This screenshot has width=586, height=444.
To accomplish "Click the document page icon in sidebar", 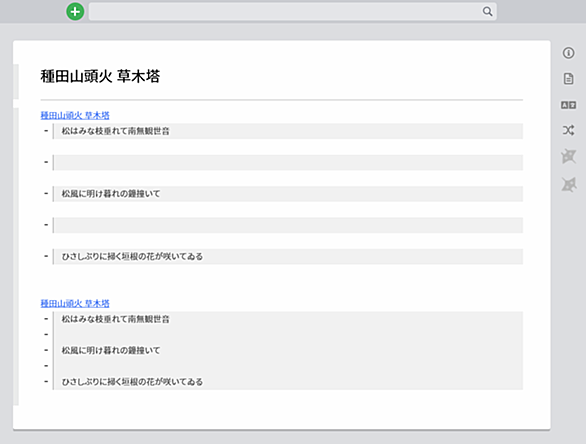I will [568, 79].
